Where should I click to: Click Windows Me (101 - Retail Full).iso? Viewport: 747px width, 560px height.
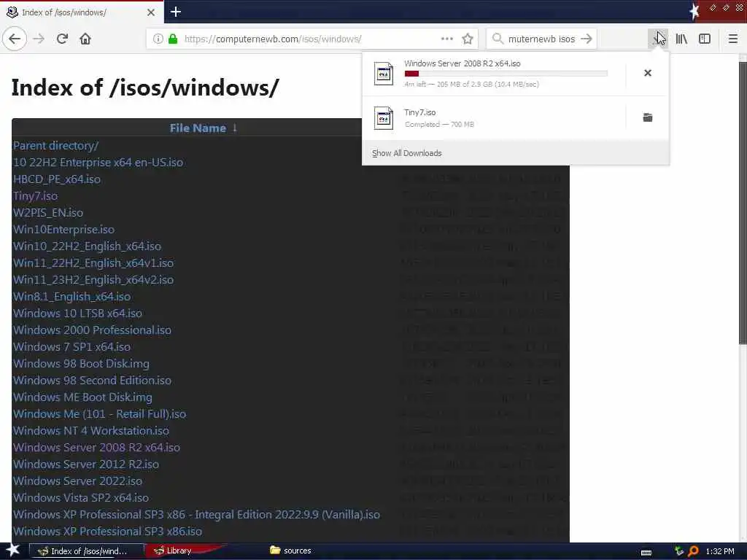[x=99, y=414]
